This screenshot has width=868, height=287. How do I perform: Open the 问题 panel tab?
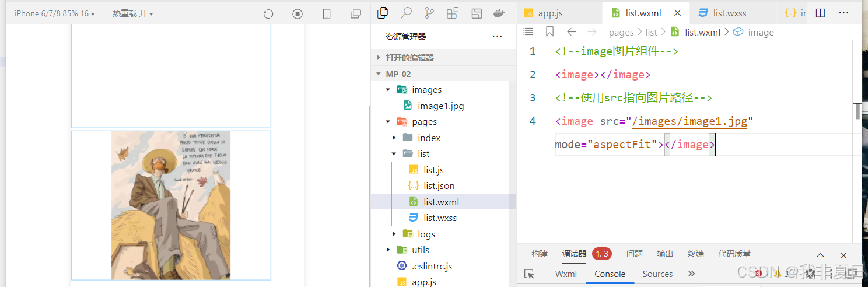click(635, 254)
